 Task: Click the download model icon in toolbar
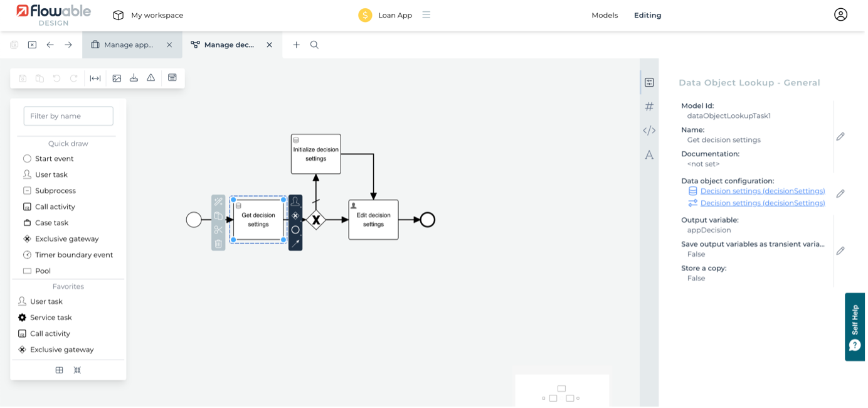[x=134, y=78]
